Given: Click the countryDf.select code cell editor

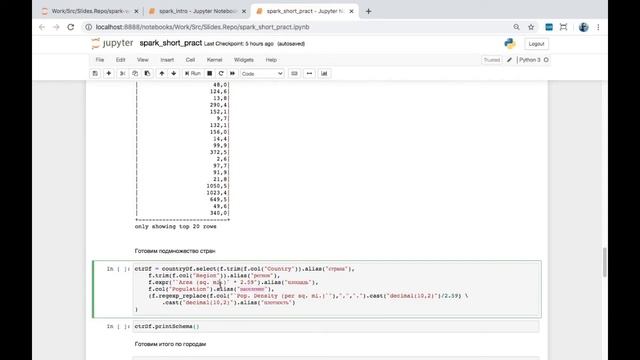Looking at the screenshot, I should (x=337, y=289).
